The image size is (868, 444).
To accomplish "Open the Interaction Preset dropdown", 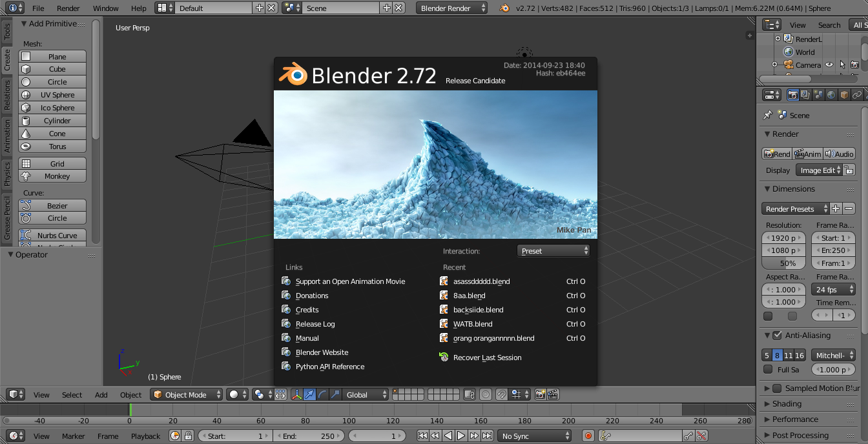I will [x=553, y=251].
